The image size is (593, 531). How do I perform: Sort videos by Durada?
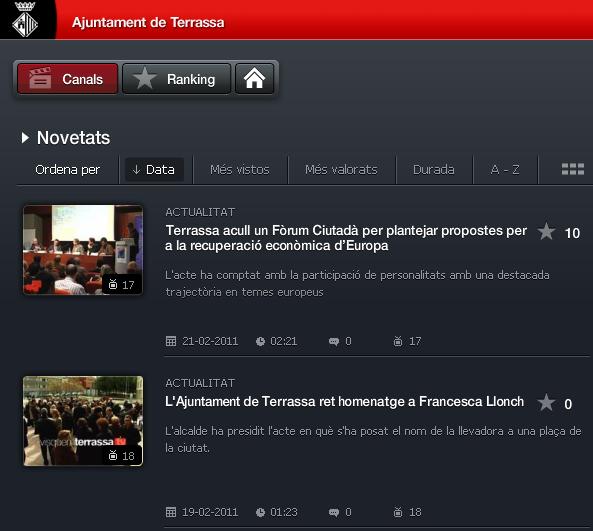click(434, 170)
